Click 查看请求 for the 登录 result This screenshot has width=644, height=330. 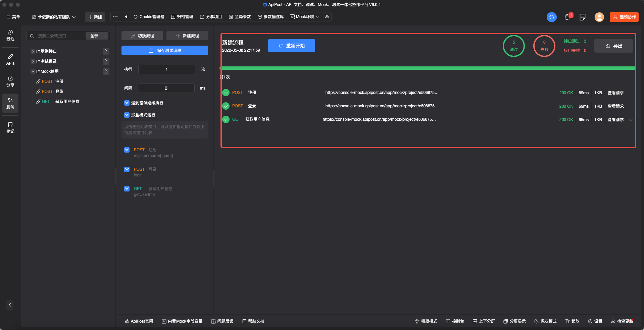coord(615,106)
